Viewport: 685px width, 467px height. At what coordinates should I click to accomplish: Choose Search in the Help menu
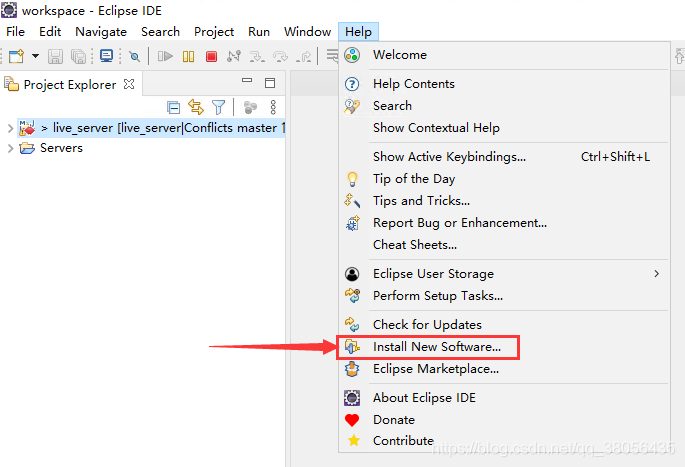pos(504,106)
